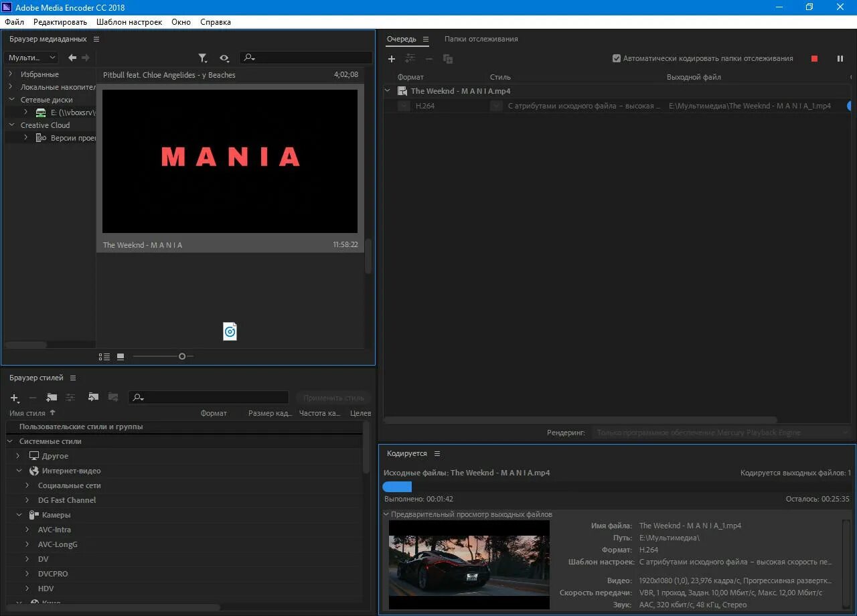
Task: Open the Очередь panel menu icon
Action: point(426,39)
